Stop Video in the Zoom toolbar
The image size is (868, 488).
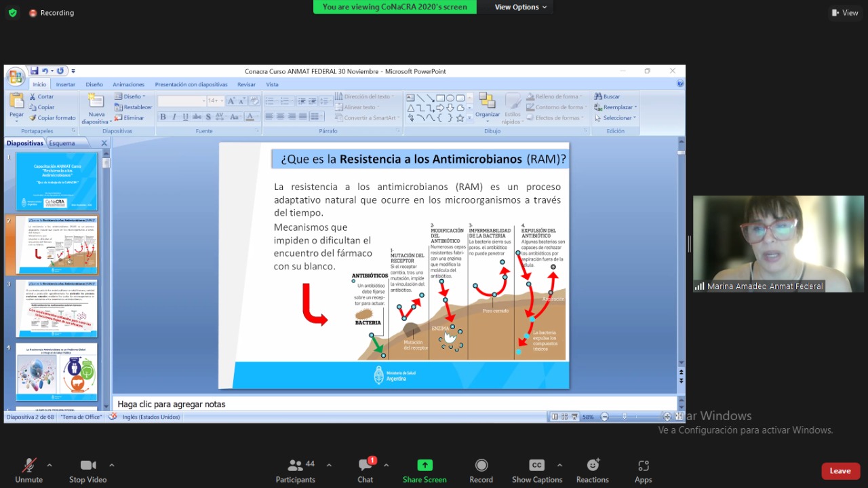[87, 468]
